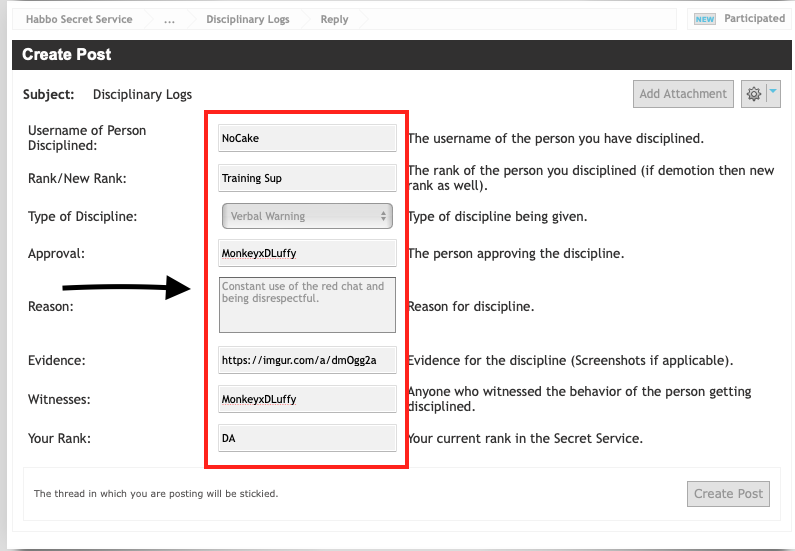The width and height of the screenshot is (795, 551).
Task: Click the 'Subject:' label
Action: (x=49, y=95)
